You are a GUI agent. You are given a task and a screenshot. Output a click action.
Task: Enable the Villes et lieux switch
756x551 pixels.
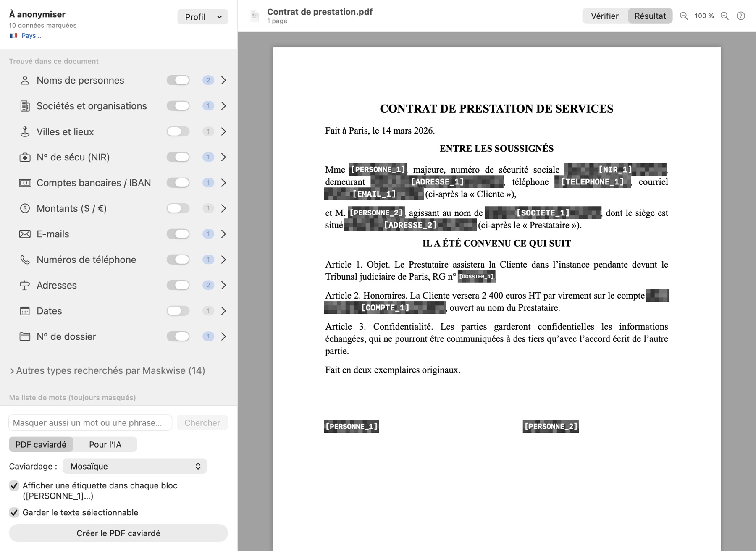click(178, 131)
